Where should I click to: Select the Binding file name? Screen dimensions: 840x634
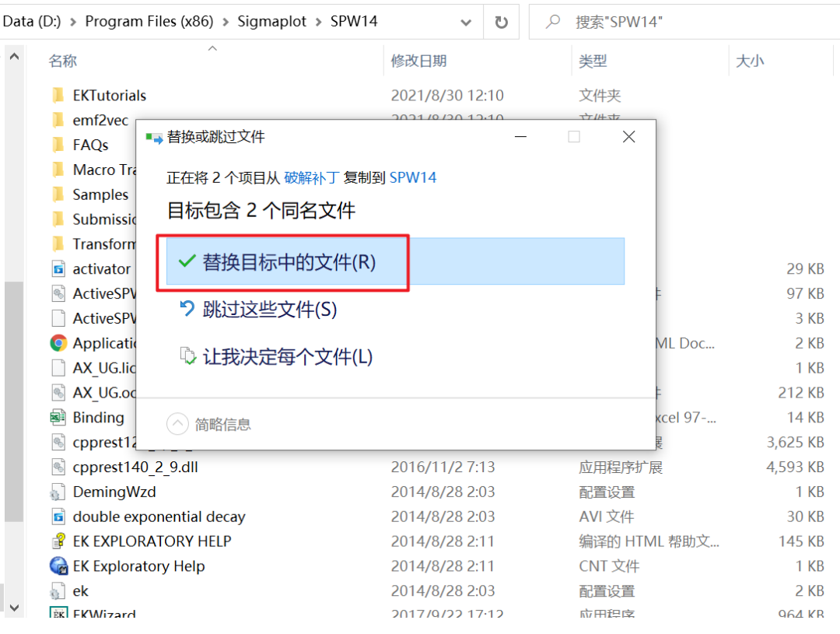tap(98, 418)
